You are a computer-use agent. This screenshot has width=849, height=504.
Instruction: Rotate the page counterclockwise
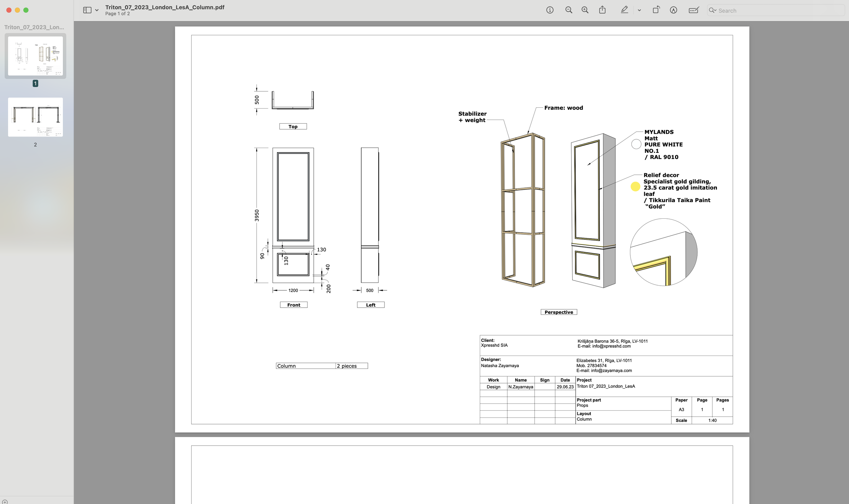click(655, 10)
